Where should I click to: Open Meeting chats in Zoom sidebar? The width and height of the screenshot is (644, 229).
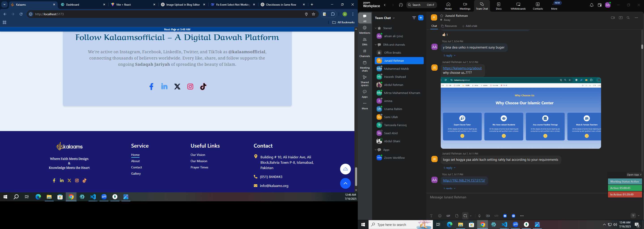365,66
